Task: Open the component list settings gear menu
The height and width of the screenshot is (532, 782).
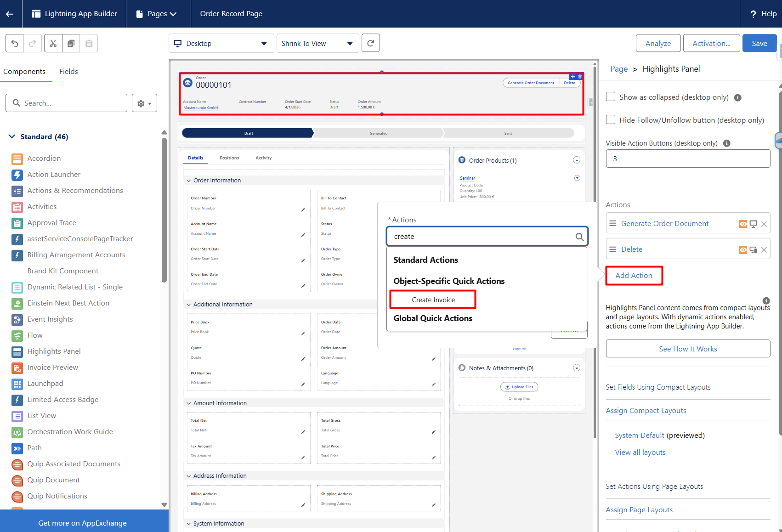Action: click(144, 103)
